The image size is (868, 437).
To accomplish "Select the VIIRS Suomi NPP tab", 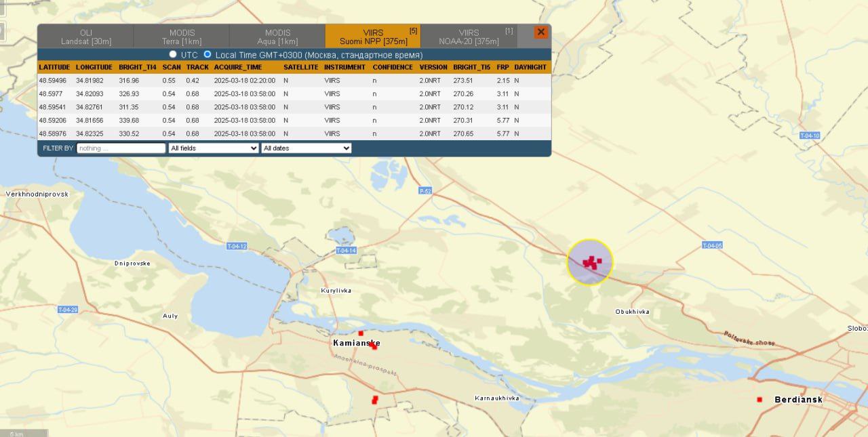I will click(373, 37).
